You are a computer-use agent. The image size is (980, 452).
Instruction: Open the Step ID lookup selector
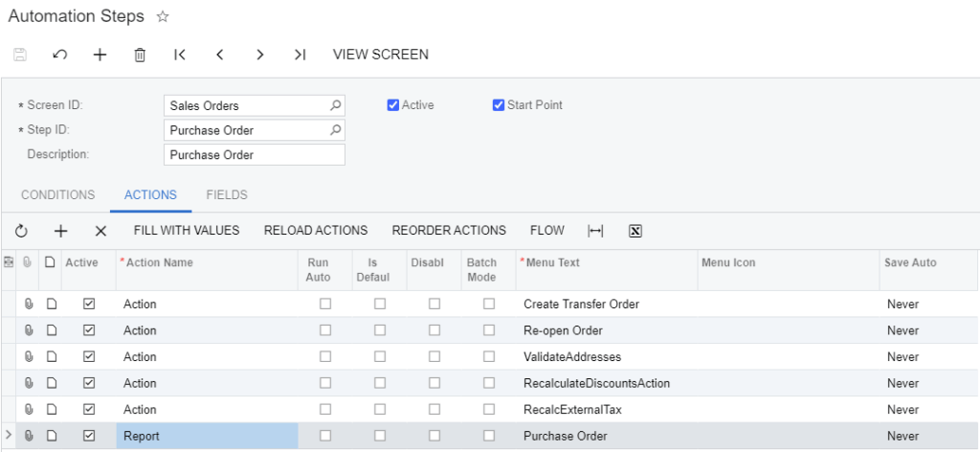point(335,130)
